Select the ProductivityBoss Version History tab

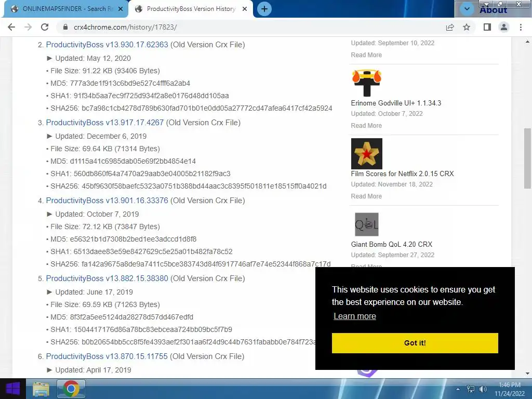191,9
